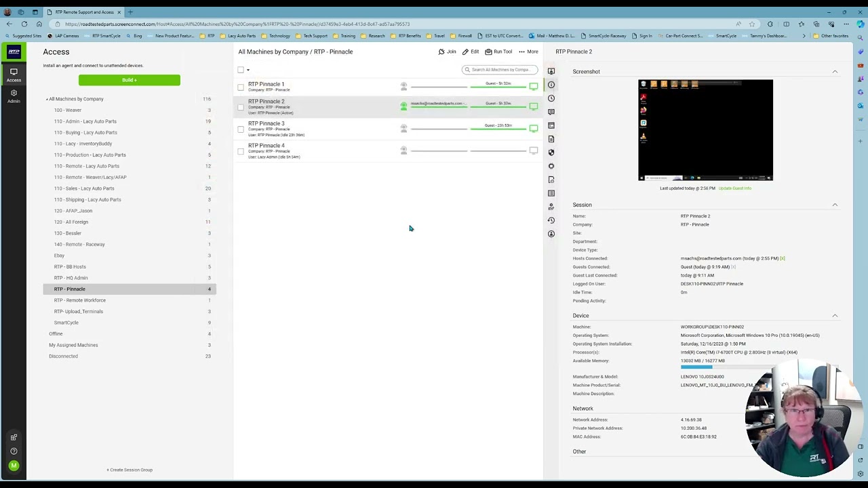The image size is (868, 488).
Task: Open the guest screenshot thumbnail
Action: (705, 130)
